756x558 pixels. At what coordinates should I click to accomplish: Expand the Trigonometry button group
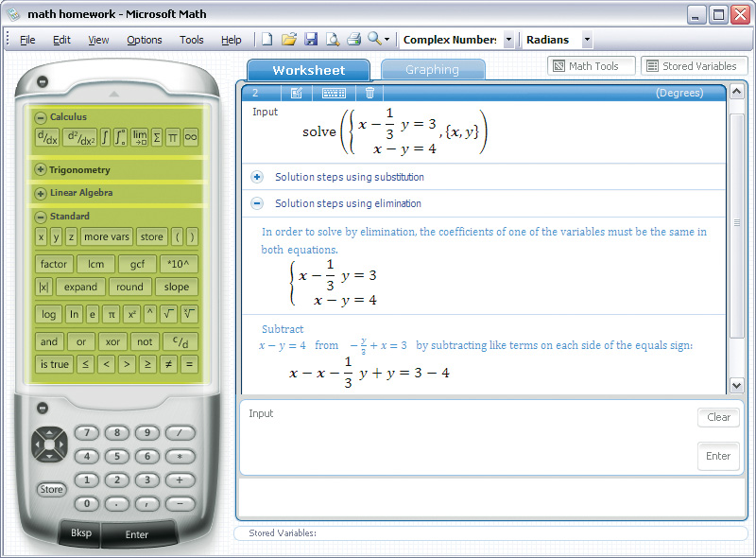(41, 170)
